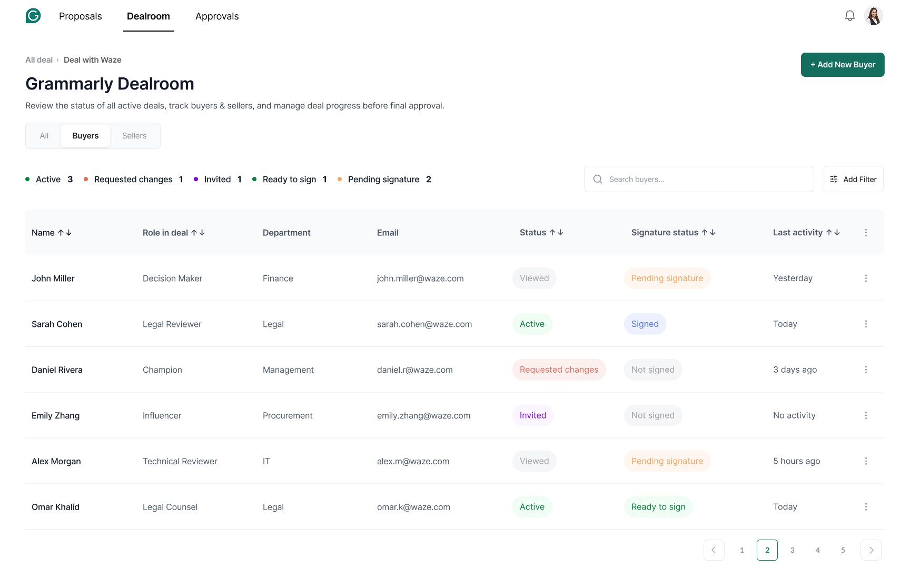Open the notifications bell

point(849,16)
